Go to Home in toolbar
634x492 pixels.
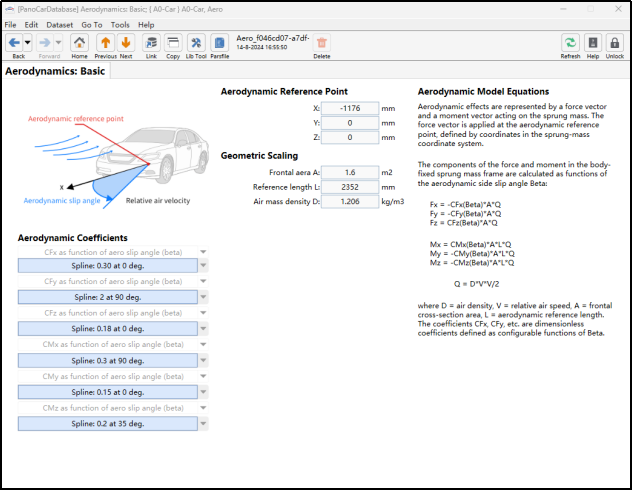coord(79,43)
